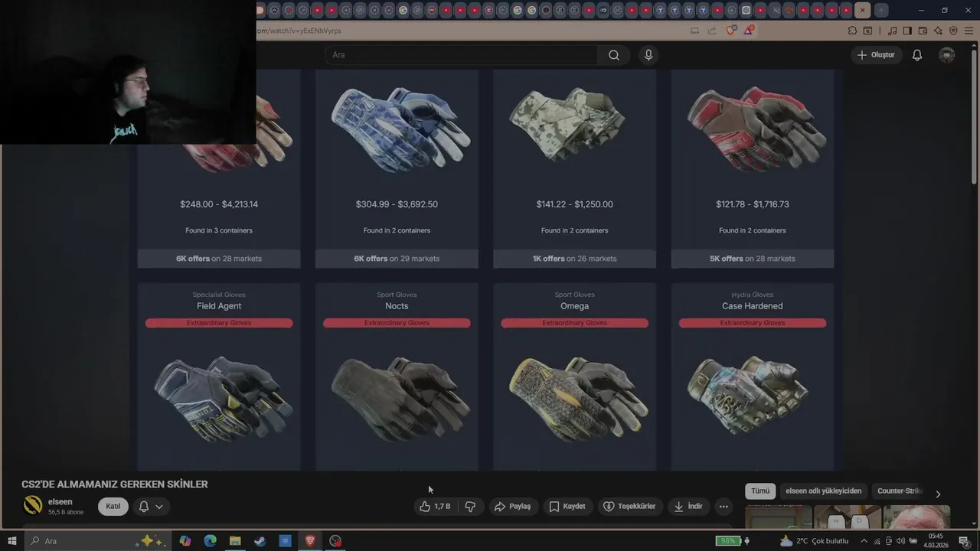Expand the subscription bell notification dropdown
This screenshot has width=980, height=551.
point(151,507)
